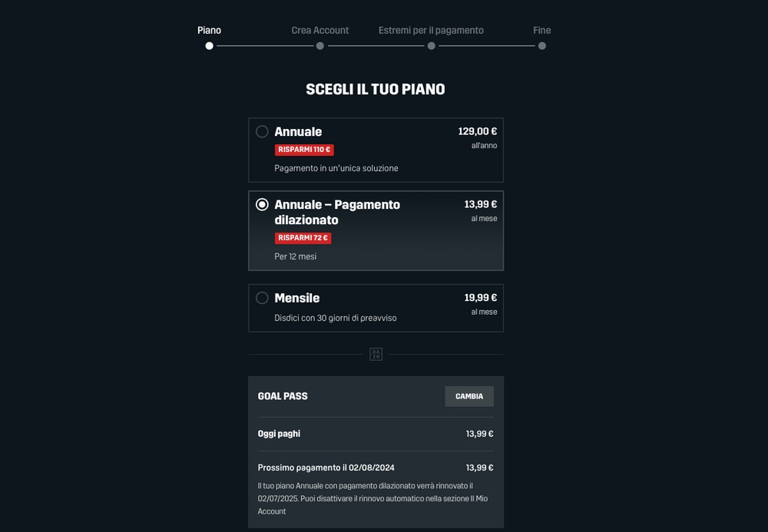768x532 pixels.
Task: Click the Piano step label
Action: click(209, 31)
